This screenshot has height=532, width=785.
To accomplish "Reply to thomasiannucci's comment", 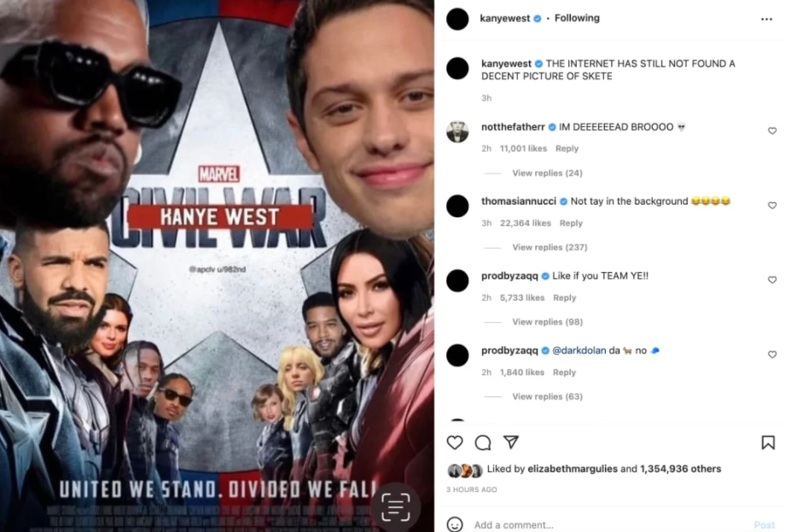I will coord(571,223).
